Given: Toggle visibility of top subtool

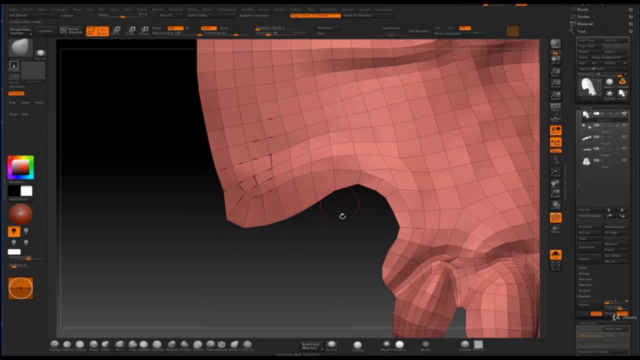Looking at the screenshot, I should tap(624, 114).
